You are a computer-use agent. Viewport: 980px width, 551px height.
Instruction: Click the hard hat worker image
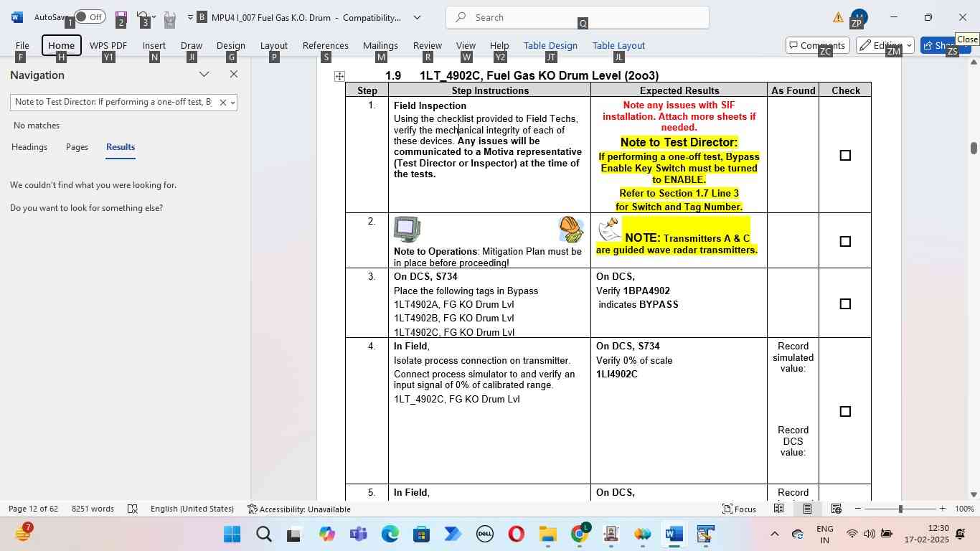[571, 230]
